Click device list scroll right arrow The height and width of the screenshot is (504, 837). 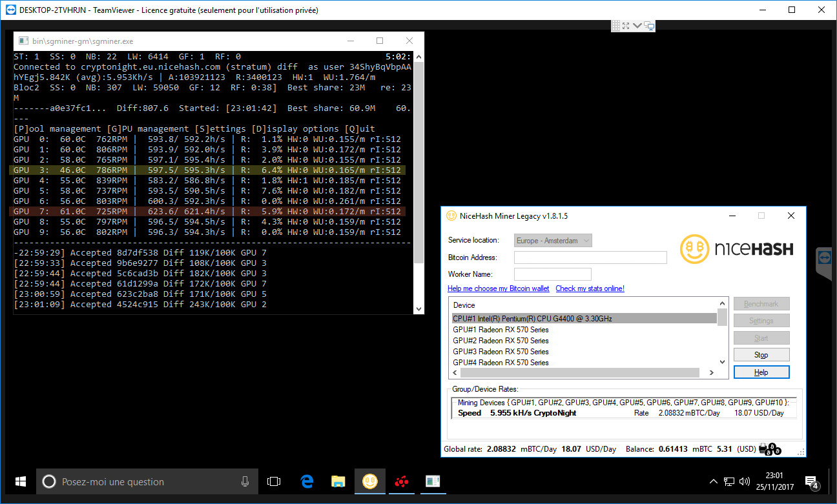click(712, 373)
